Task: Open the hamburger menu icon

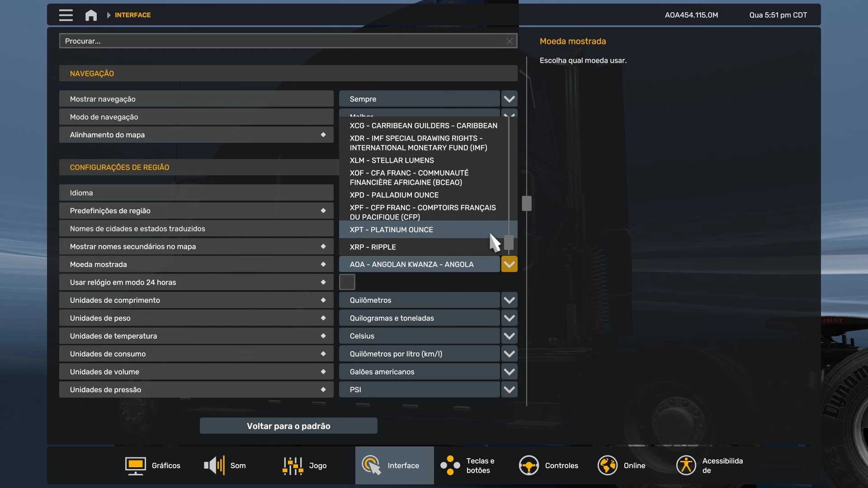Action: pyautogui.click(x=66, y=15)
